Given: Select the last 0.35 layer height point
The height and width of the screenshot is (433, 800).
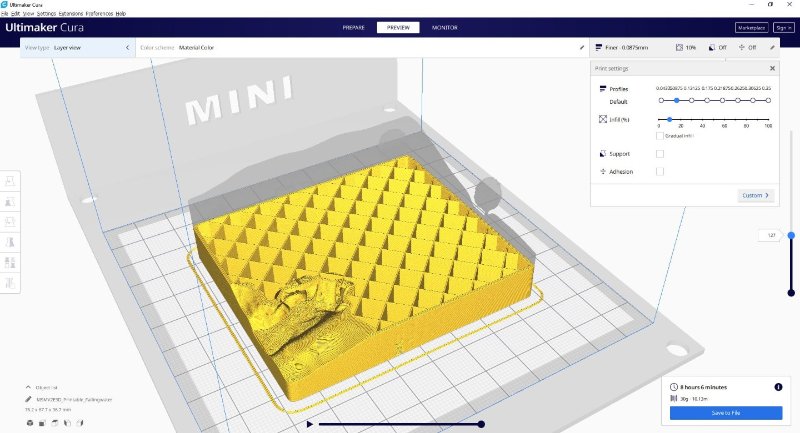Looking at the screenshot, I should (x=768, y=100).
